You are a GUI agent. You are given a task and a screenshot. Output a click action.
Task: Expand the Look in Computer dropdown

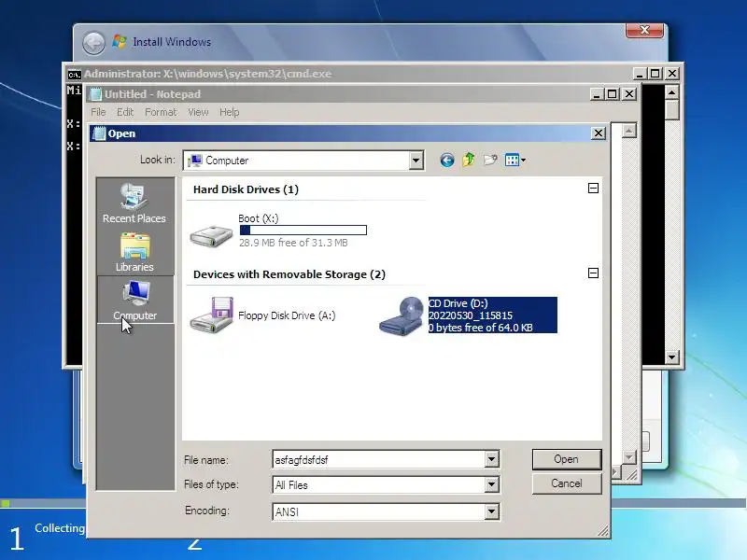coord(416,161)
